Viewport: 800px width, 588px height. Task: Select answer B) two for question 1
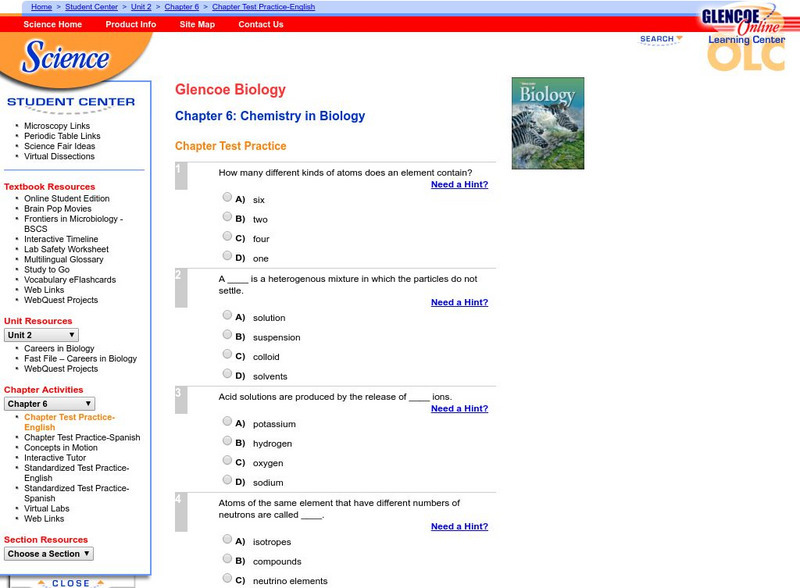click(227, 216)
